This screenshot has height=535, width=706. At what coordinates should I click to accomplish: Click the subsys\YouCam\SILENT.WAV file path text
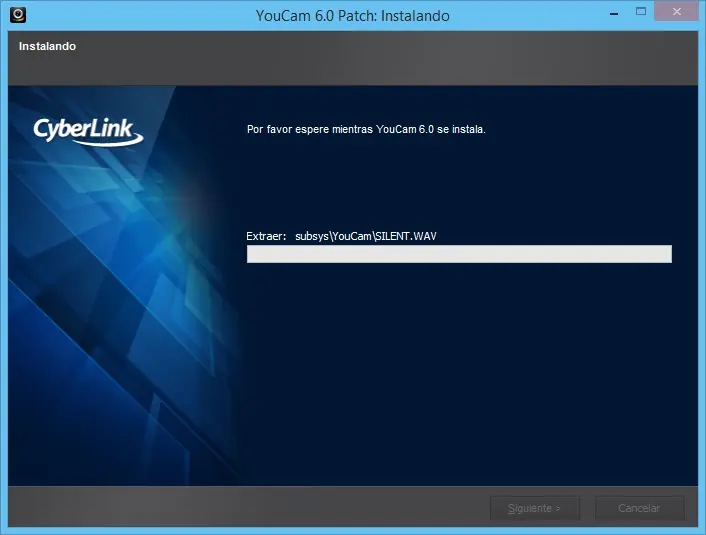coord(366,236)
